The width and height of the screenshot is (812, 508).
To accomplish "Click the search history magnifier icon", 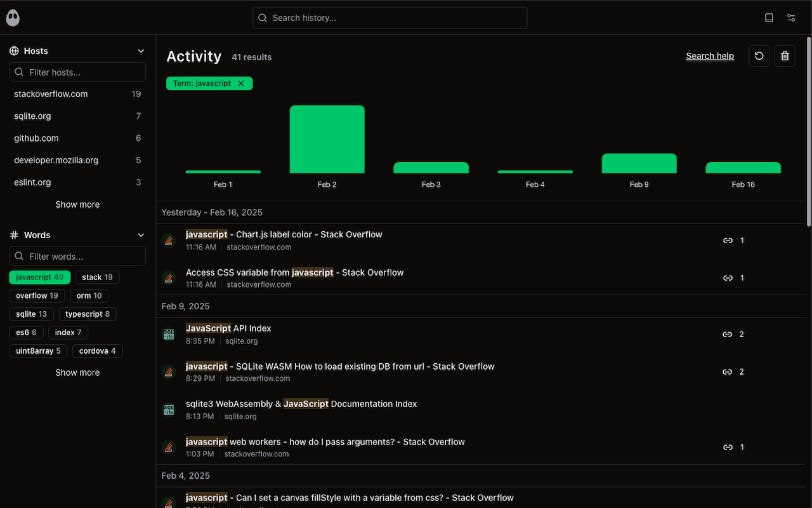I will (263, 18).
